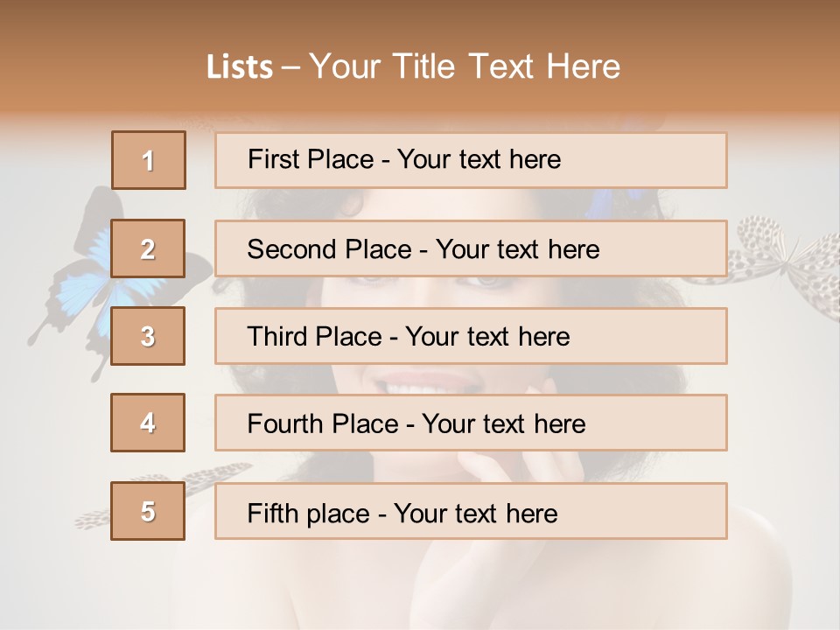Viewport: 840px width, 630px height.
Task: Click the Fourth Place text bar
Action: tap(471, 423)
